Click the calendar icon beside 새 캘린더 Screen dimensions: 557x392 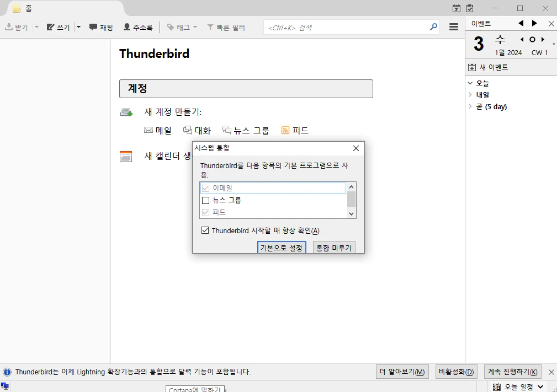(x=126, y=157)
